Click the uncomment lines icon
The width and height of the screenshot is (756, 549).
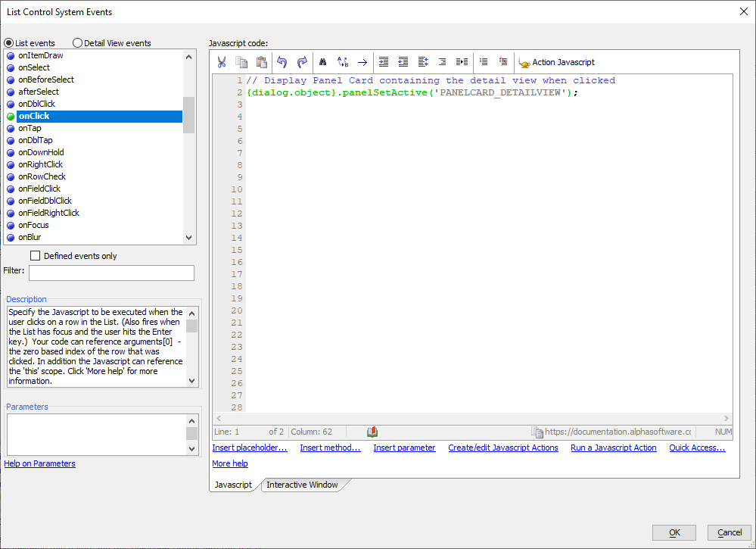click(x=503, y=62)
